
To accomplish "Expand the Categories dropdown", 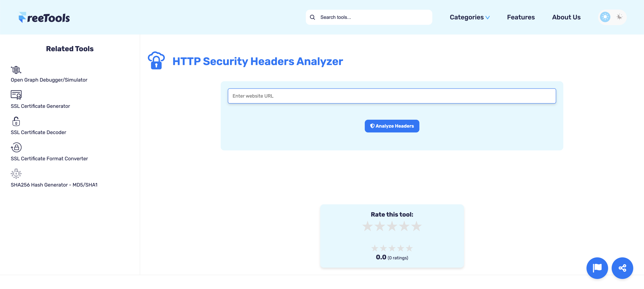I will click(469, 17).
